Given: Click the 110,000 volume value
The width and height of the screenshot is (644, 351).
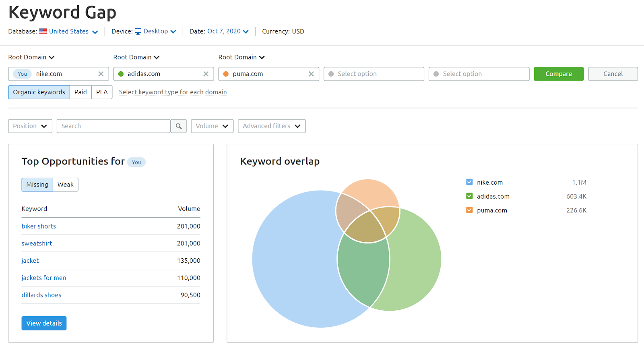Looking at the screenshot, I should (x=188, y=278).
